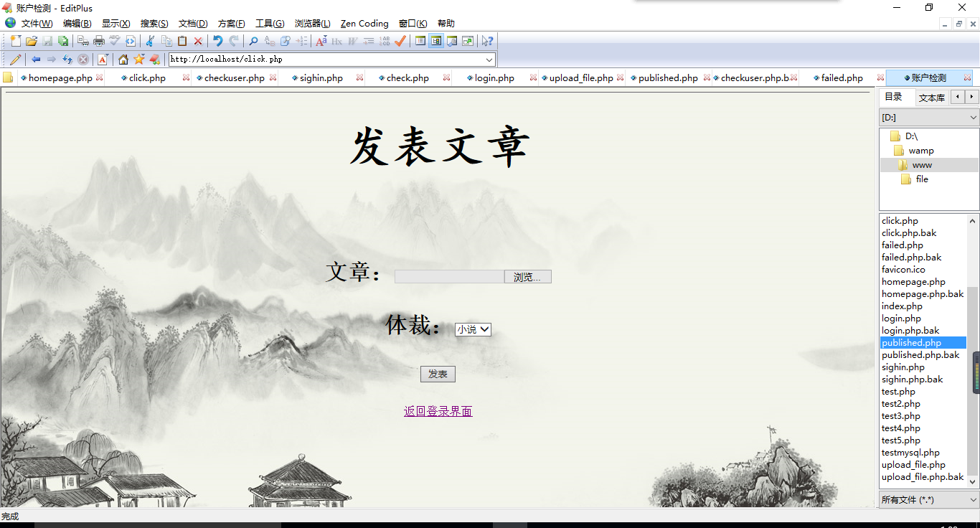Open the [D:] drive selector dropdown
Screen dimensions: 980x528
point(929,117)
